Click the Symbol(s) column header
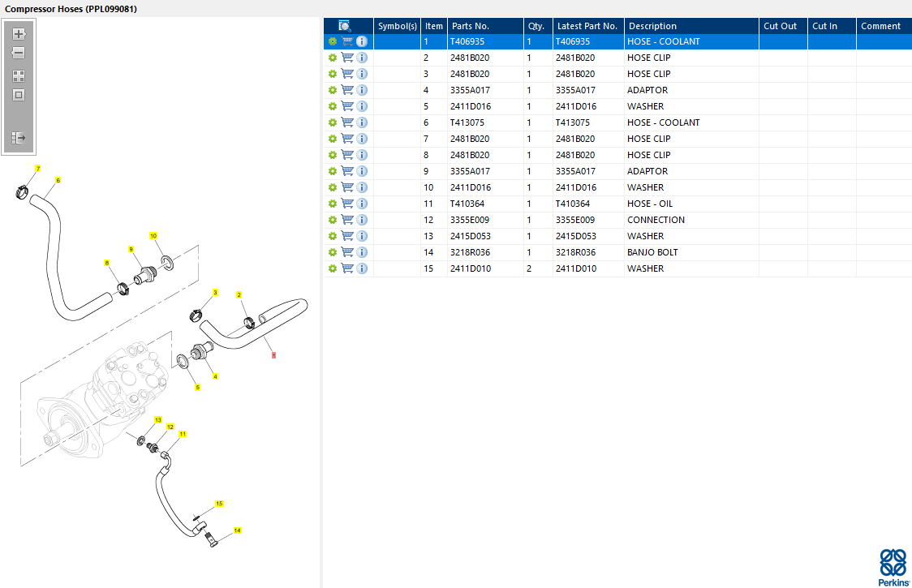This screenshot has height=588, width=912. point(398,26)
